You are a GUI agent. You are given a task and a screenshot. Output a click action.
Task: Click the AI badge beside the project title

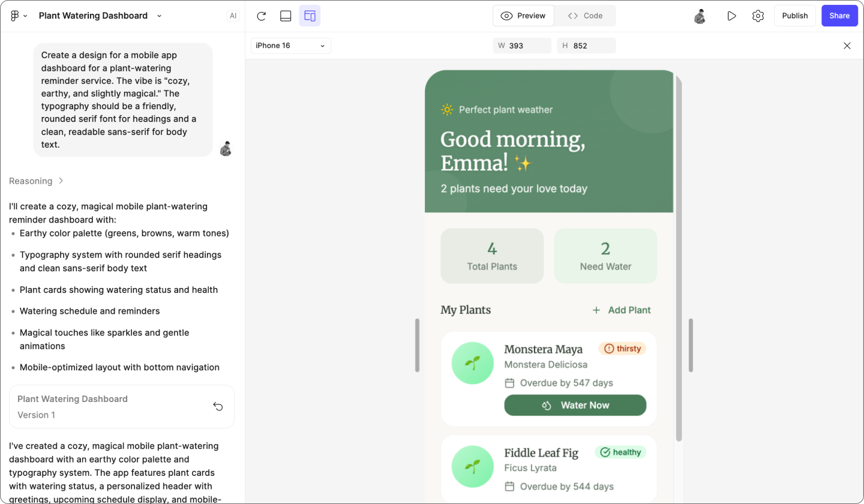tap(233, 16)
